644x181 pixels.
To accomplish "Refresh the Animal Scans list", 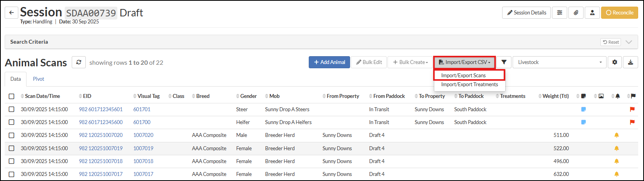I will click(x=79, y=62).
